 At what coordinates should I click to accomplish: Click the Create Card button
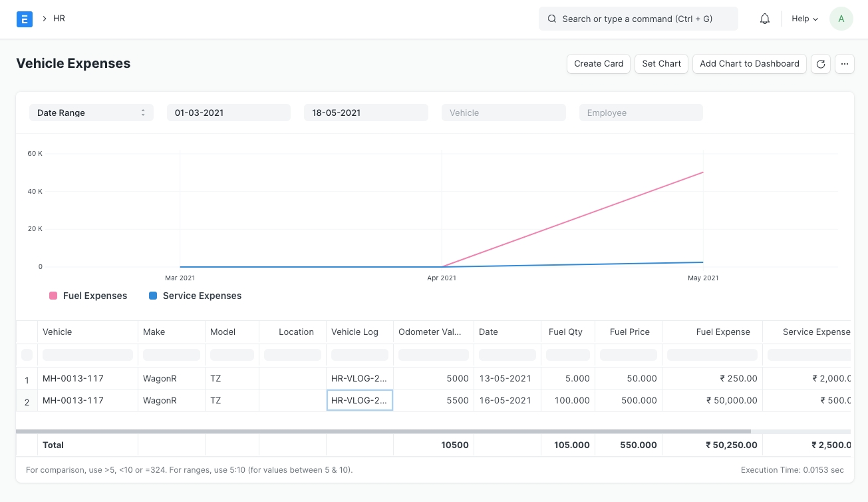click(599, 64)
